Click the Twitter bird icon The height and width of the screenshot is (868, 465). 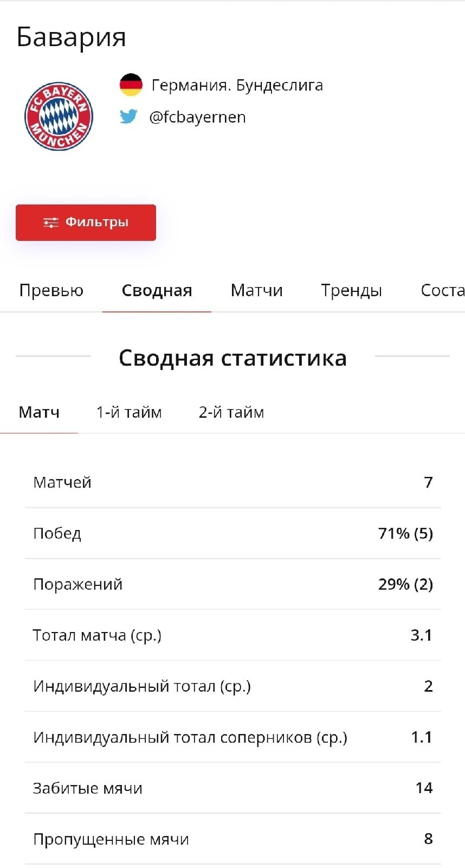click(x=128, y=117)
